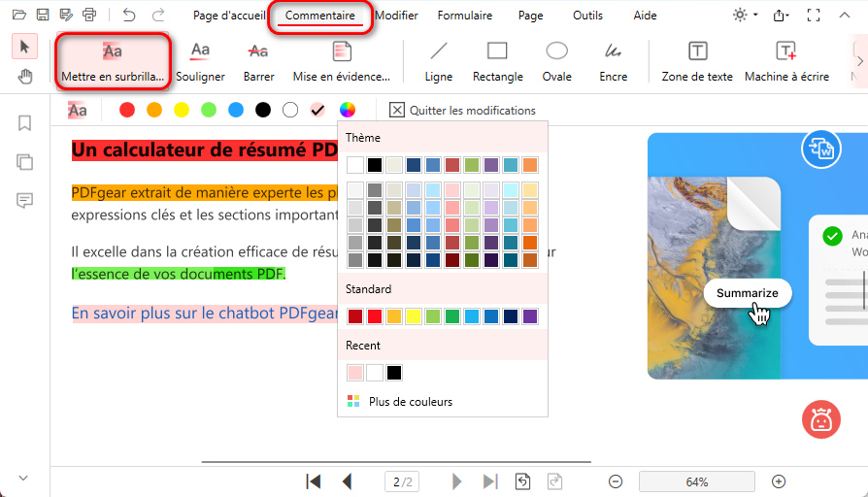Click Plus de couleurs option
Viewport: 868px width, 497px height.
coord(400,402)
